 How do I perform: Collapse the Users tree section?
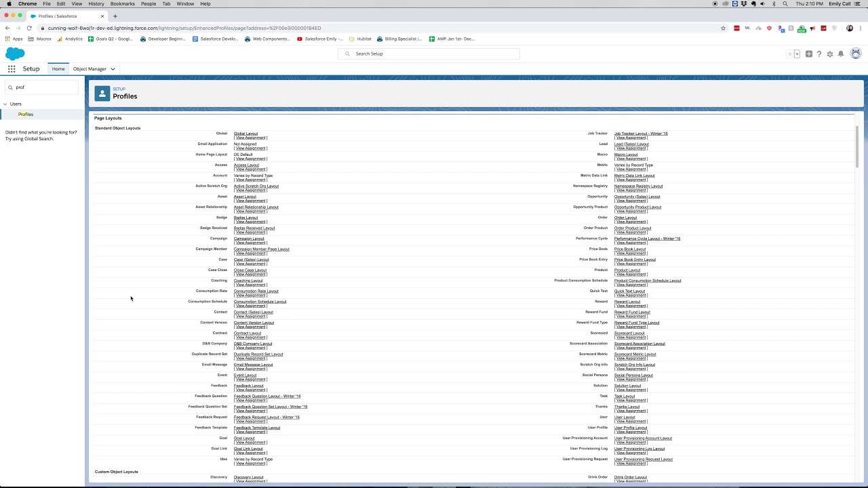click(5, 104)
